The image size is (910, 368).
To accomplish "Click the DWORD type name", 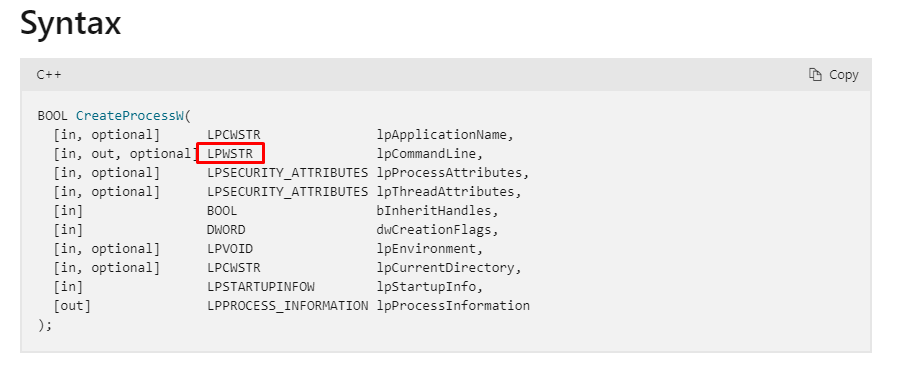I will click(226, 230).
